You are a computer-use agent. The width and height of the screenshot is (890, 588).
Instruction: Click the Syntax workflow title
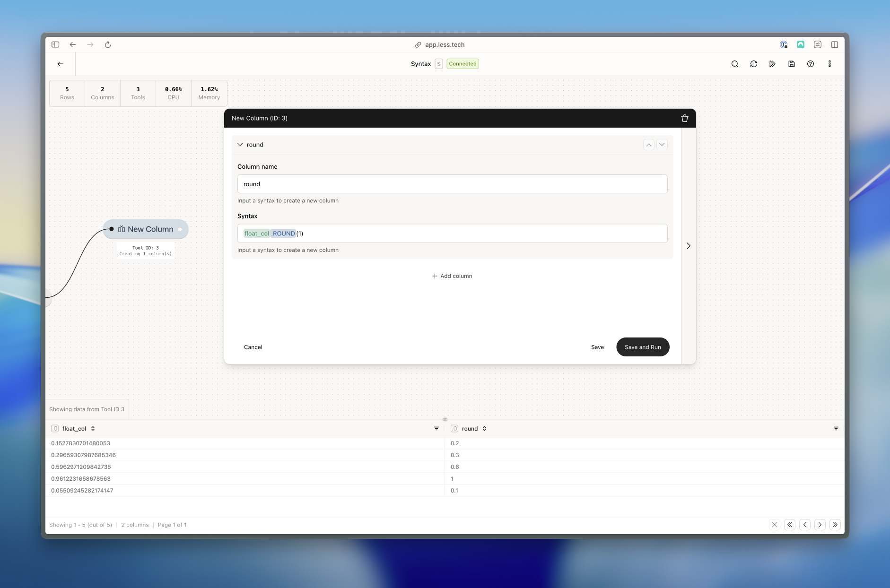(421, 64)
